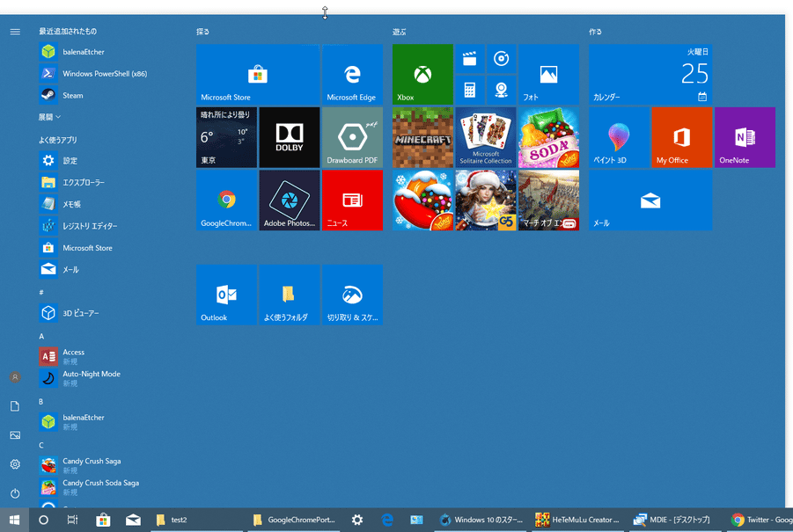
Task: Open the Candy Crush Soda tile
Action: coord(548,137)
